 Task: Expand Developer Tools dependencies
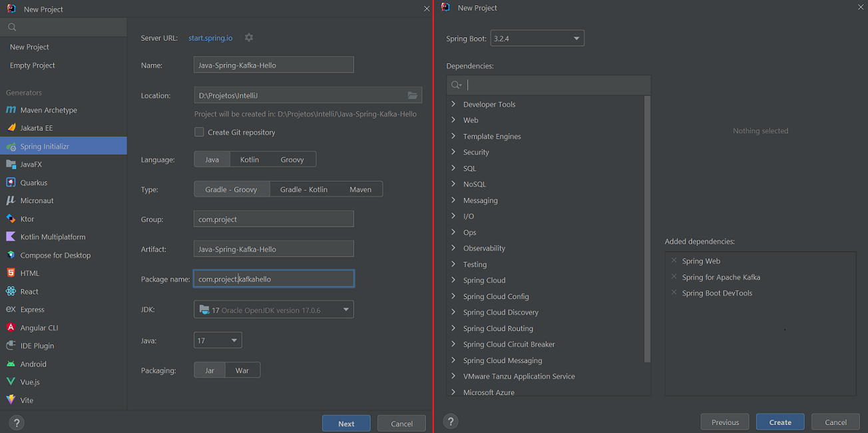[x=453, y=104]
